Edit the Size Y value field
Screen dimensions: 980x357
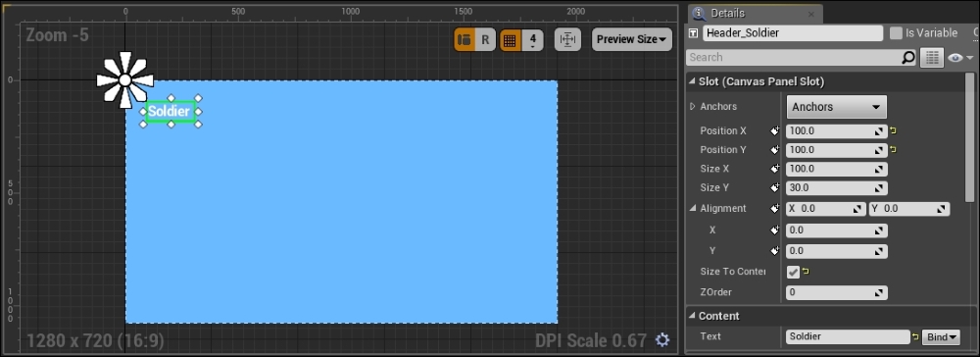pos(836,187)
